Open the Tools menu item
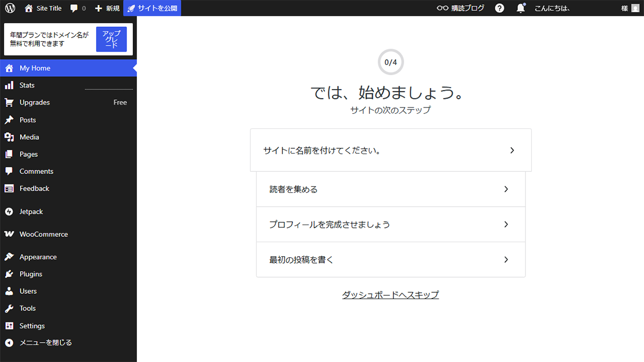Image resolution: width=644 pixels, height=362 pixels. [68, 308]
